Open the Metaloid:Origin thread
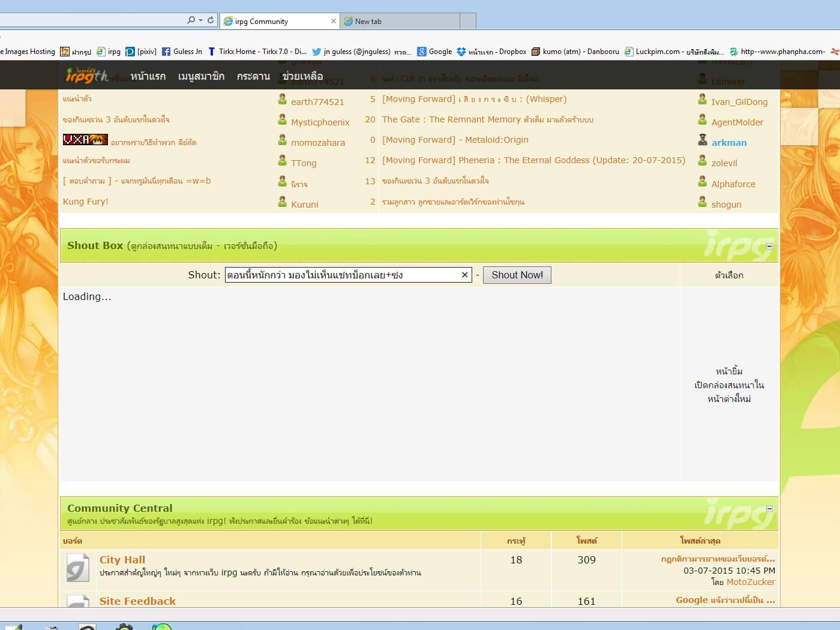 tap(455, 140)
